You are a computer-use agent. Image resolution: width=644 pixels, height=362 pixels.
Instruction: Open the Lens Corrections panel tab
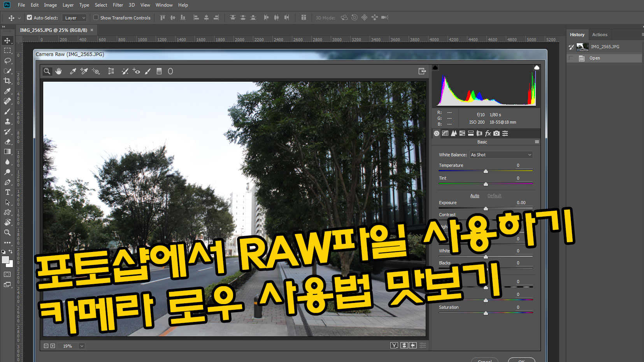[x=479, y=133]
